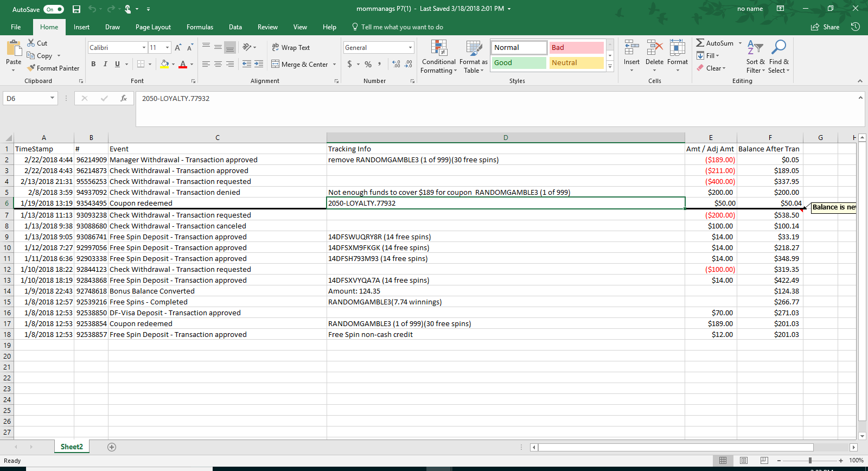Toggle Bold formatting

(93, 64)
